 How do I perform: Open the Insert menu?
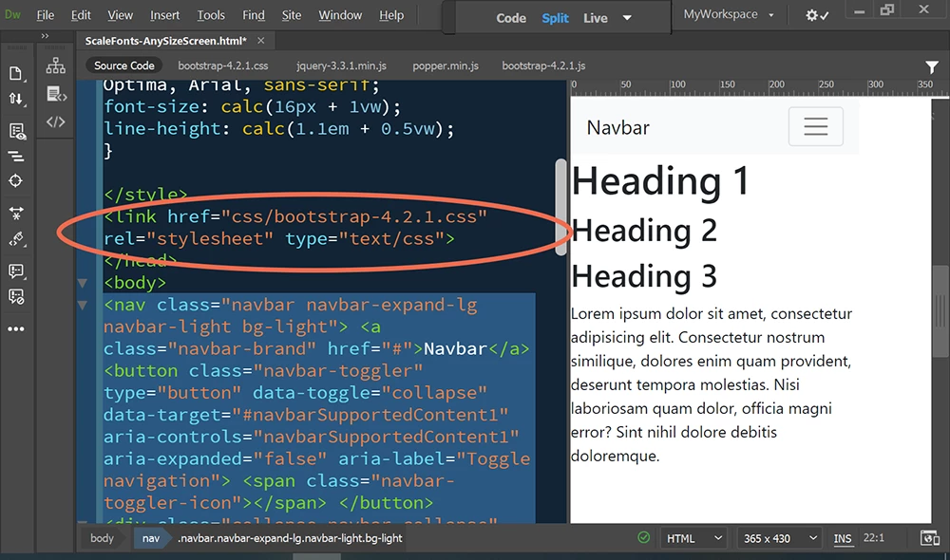coord(164,15)
